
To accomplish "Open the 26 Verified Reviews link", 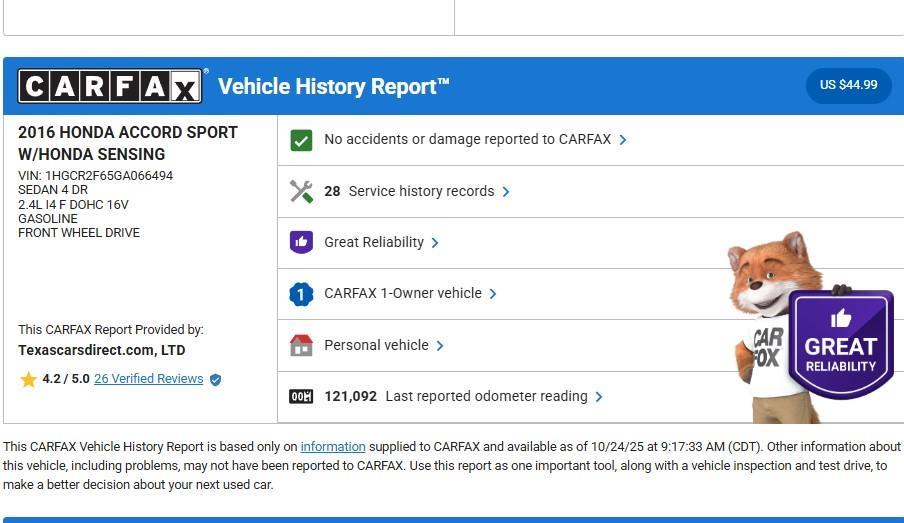I will (x=148, y=379).
